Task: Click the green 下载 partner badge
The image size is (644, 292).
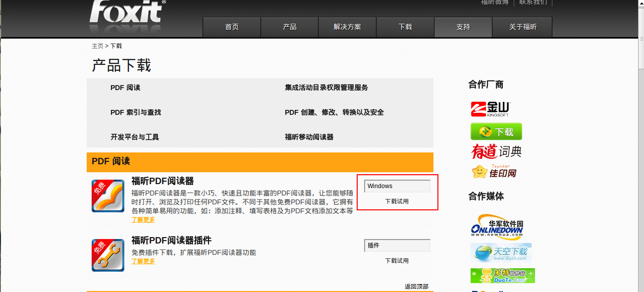Action: [496, 132]
